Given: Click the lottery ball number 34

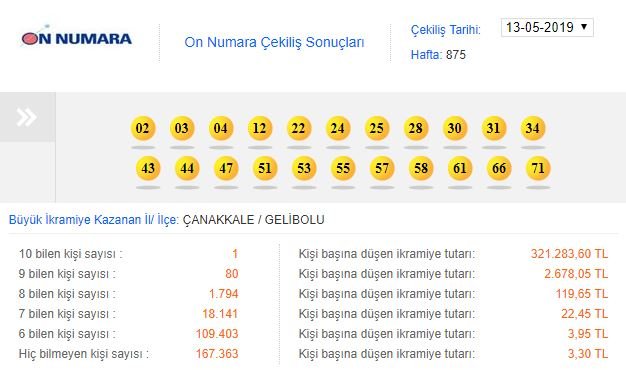Looking at the screenshot, I should pos(533,128).
